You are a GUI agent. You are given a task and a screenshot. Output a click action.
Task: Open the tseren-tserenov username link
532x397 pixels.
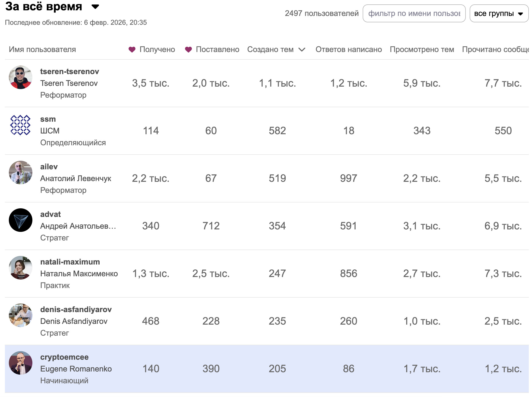[69, 71]
